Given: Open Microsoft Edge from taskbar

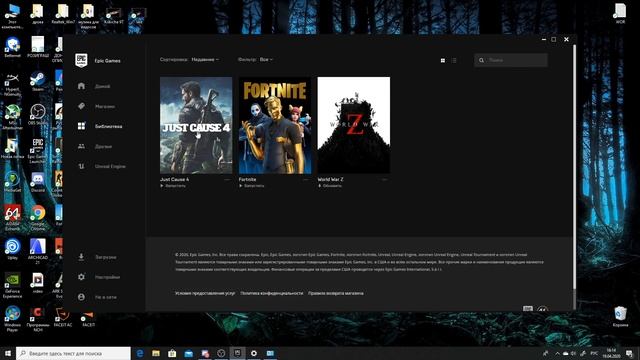Looking at the screenshot, I should tap(140, 353).
